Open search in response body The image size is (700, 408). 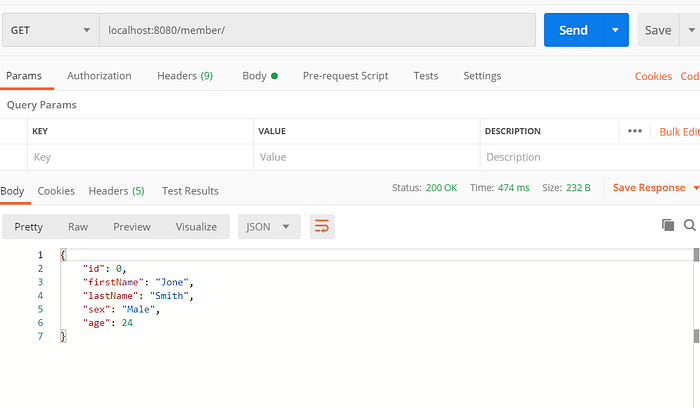coord(689,226)
